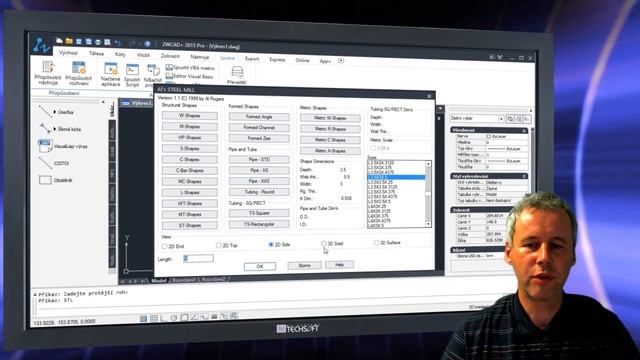Select the 2D Side view radio button

click(271, 244)
